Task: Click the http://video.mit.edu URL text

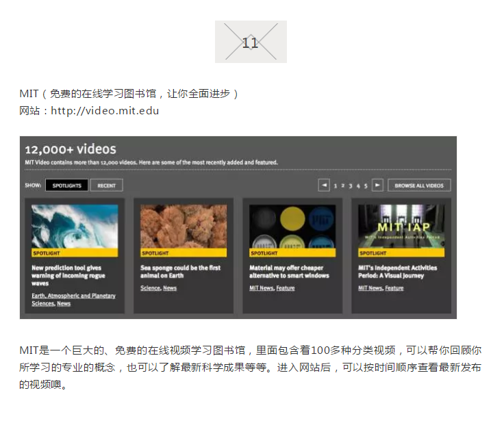Action: [x=105, y=110]
